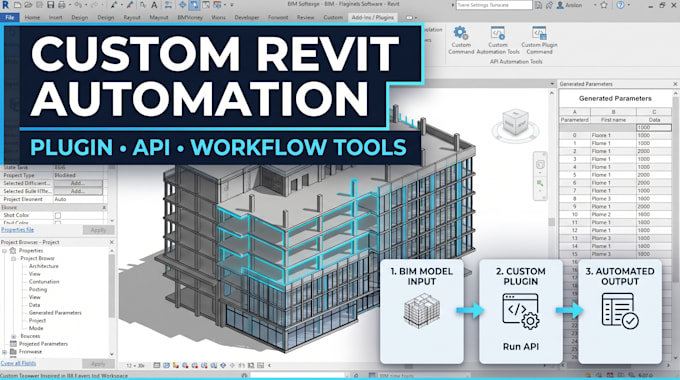The height and width of the screenshot is (380, 680).
Task: Close the Project Browser panel
Action: pos(111,242)
